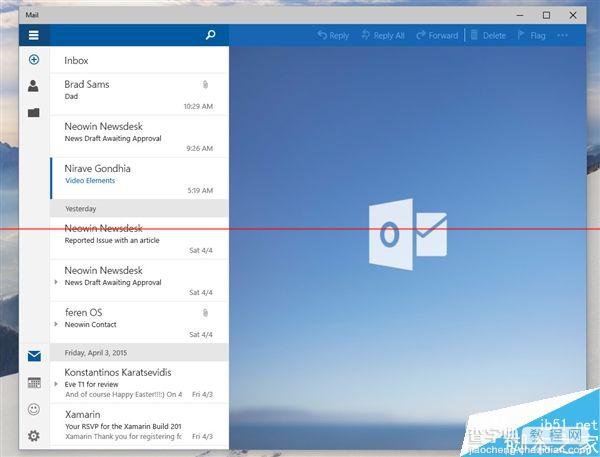Expand the Eve T1 for review thread
Viewport: 600px width, 457px height.
click(x=56, y=384)
